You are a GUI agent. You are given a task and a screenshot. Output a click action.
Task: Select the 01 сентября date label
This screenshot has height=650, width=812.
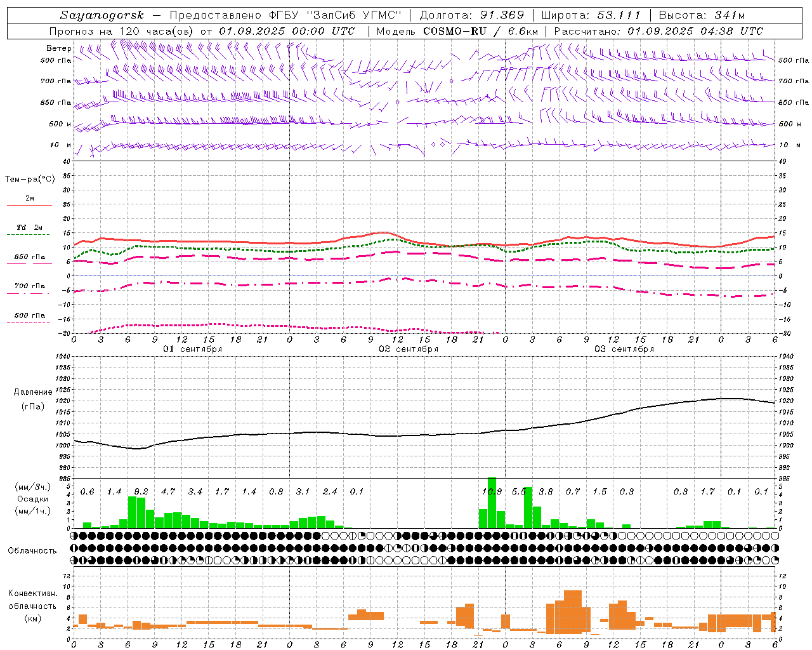coord(193,349)
